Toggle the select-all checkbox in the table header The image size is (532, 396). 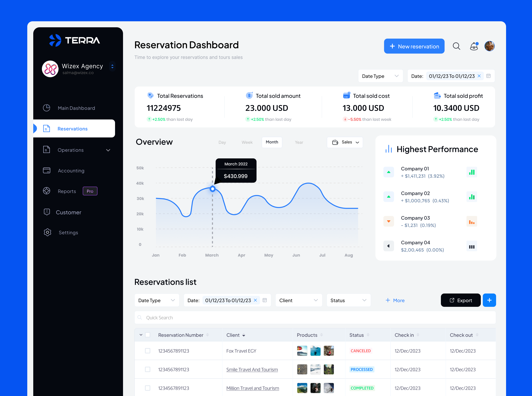click(x=148, y=335)
